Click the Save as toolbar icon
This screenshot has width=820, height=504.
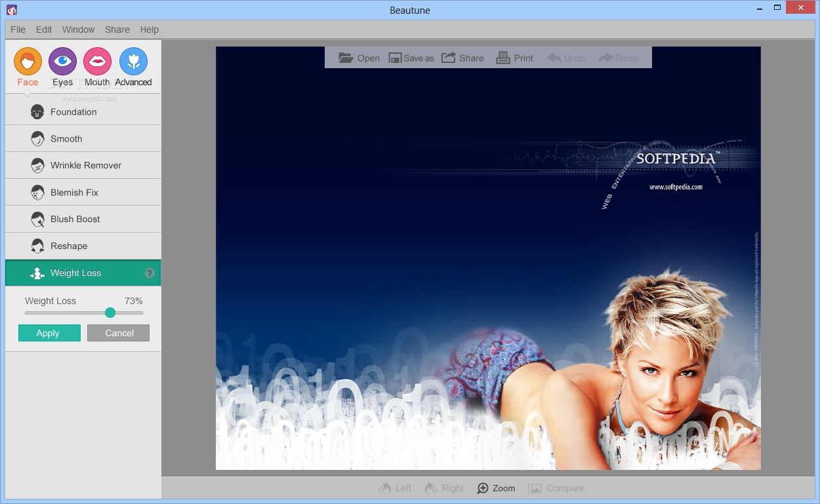[395, 58]
